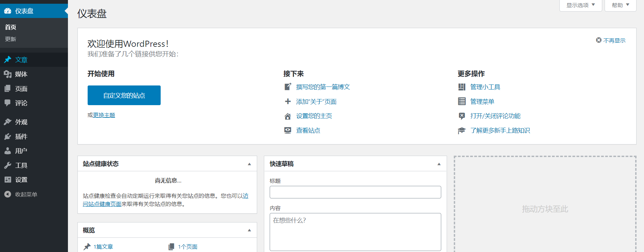Click the 快速草稿 panel heading

tap(282, 164)
